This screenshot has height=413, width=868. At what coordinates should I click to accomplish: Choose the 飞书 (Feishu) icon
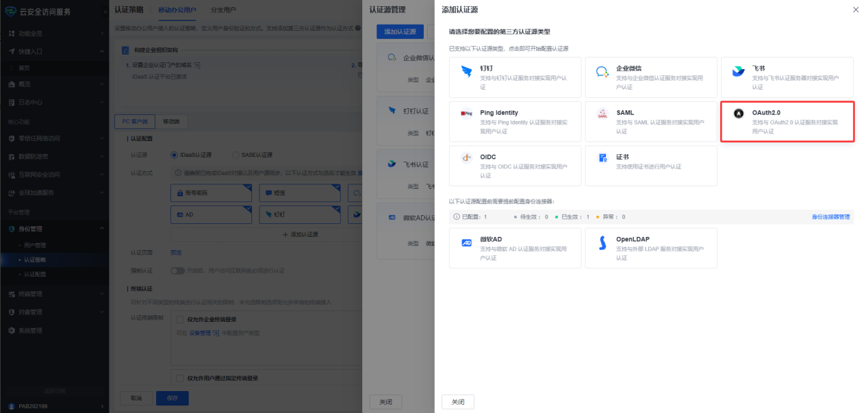[x=738, y=72]
